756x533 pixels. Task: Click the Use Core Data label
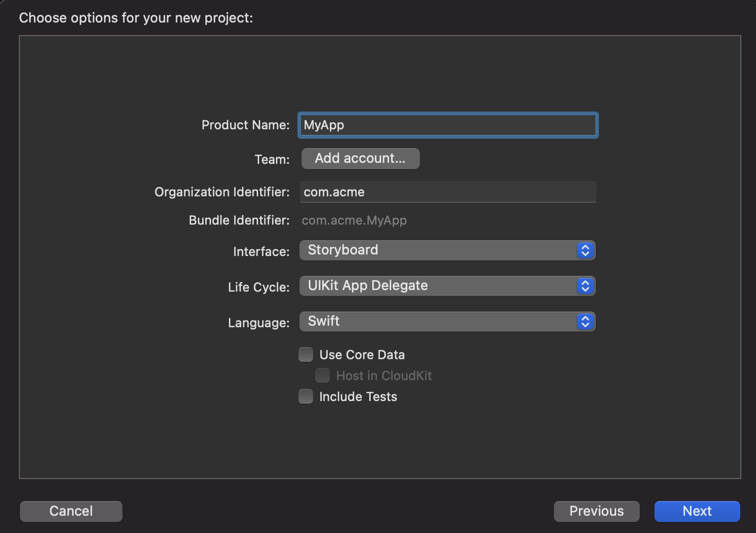click(x=362, y=354)
